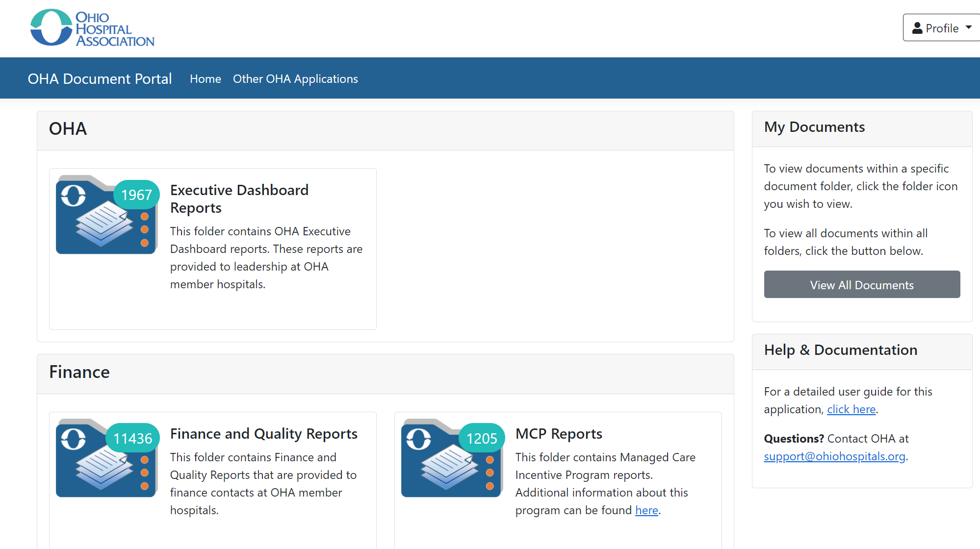Click the MCP Reports heading
This screenshot has height=549, width=980.
click(x=558, y=434)
